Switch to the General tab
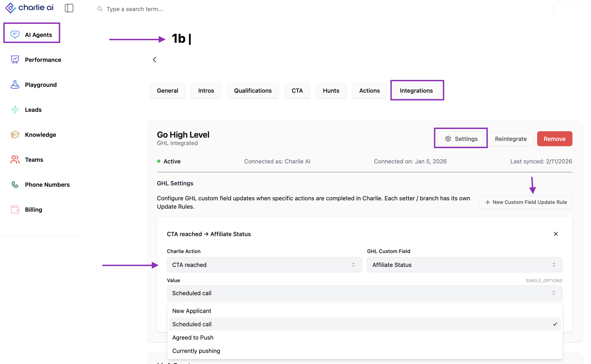The height and width of the screenshot is (364, 591). [x=168, y=90]
